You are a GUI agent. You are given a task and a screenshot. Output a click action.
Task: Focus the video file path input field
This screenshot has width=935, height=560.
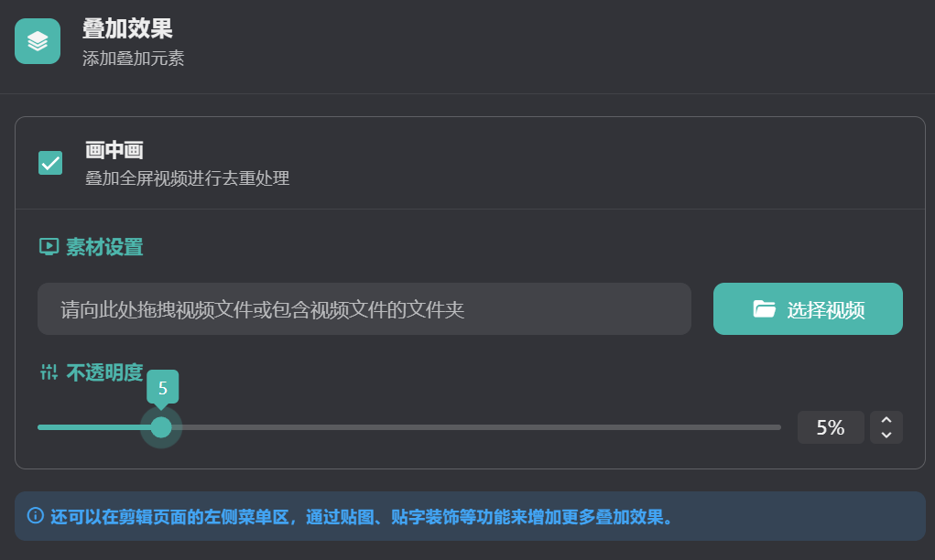click(364, 309)
